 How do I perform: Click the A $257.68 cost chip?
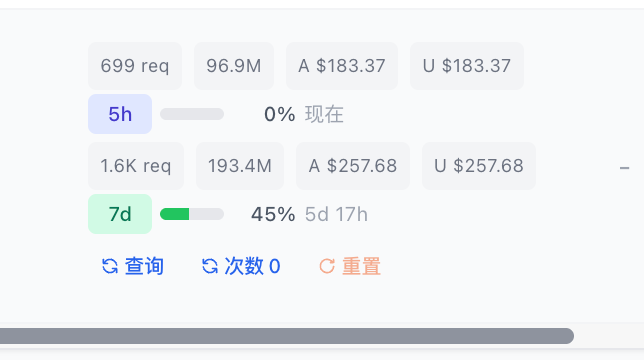point(353,166)
